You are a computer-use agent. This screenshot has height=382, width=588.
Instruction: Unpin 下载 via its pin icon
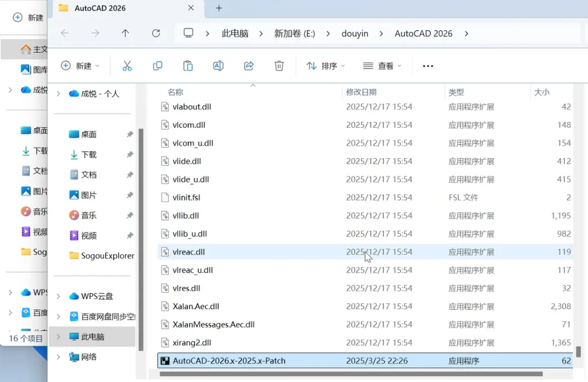tap(130, 154)
